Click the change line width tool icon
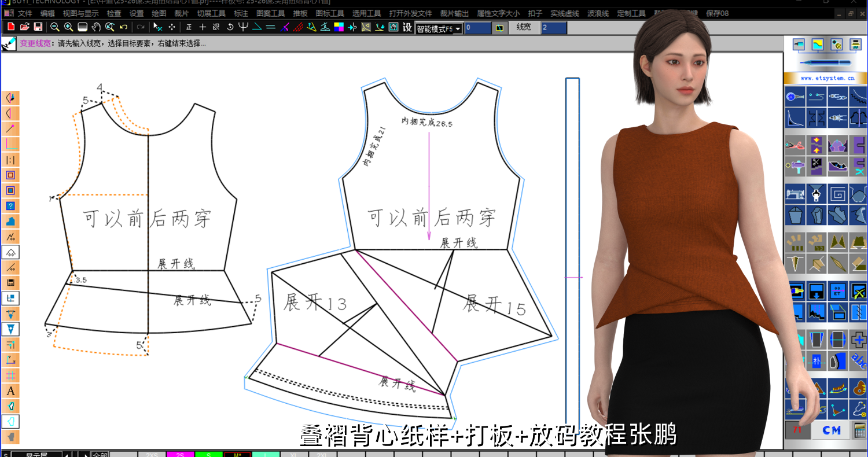Image resolution: width=868 pixels, height=457 pixels. pos(9,43)
